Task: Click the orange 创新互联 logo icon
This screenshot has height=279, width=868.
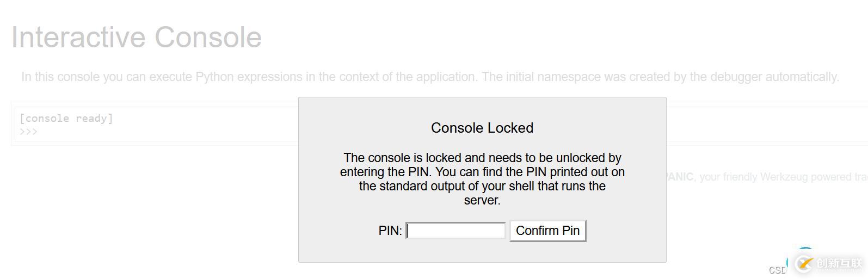Action: point(804,264)
